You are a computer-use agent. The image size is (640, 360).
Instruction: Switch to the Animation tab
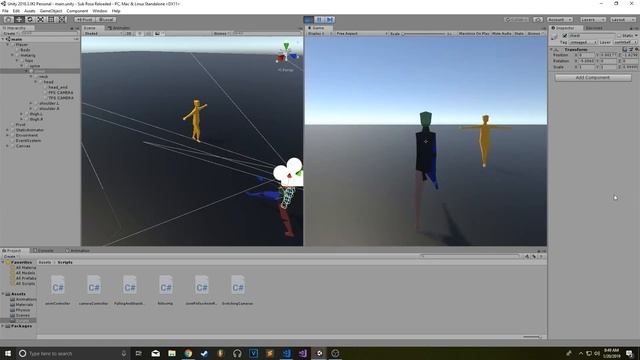(x=78, y=251)
